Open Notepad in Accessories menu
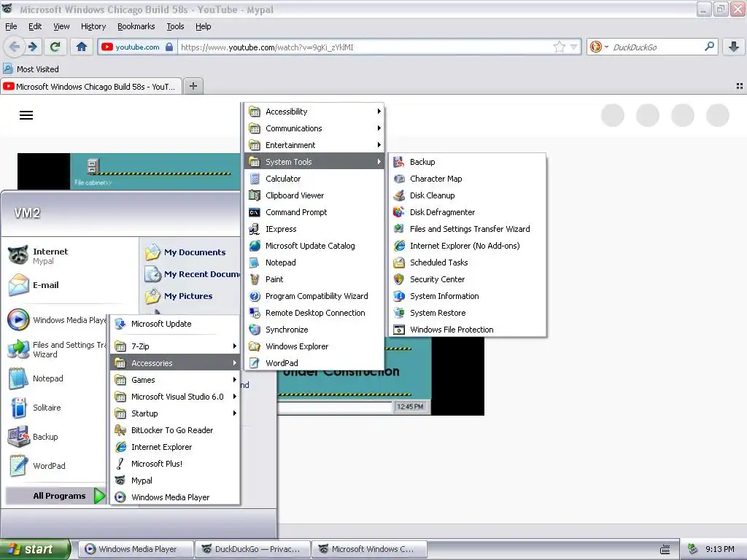Viewport: 747px width, 560px height. (x=314, y=262)
